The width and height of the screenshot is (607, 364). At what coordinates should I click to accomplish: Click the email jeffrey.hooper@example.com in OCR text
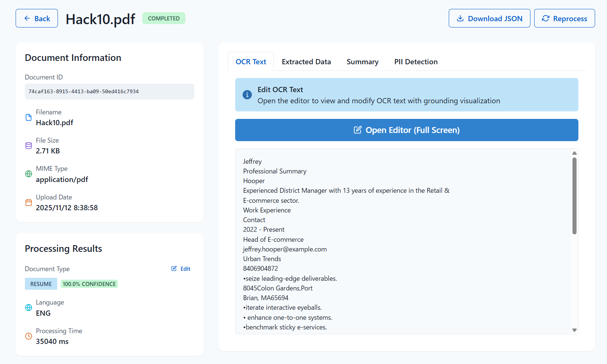click(285, 249)
